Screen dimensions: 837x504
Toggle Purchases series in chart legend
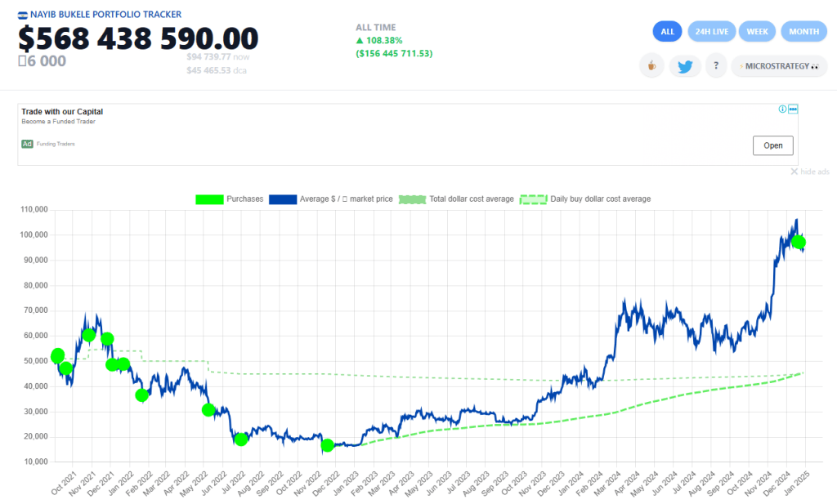pos(230,198)
